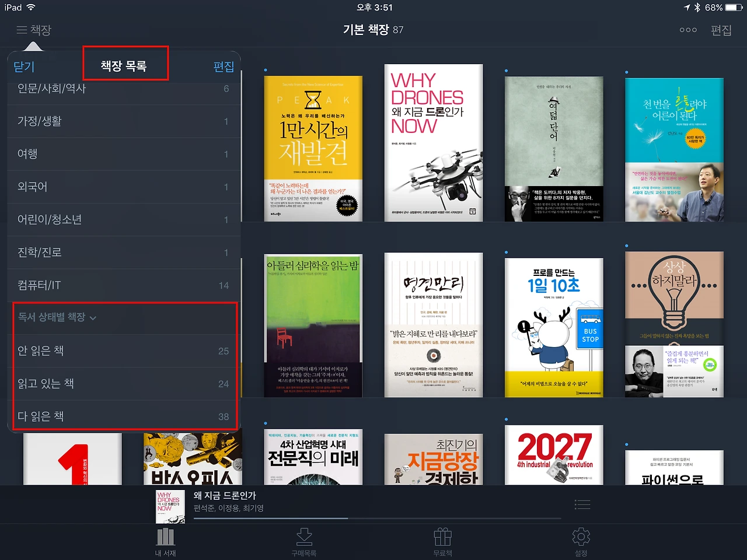Select the 가정/생활 shelf
Image resolution: width=747 pixels, height=560 pixels.
(124, 121)
